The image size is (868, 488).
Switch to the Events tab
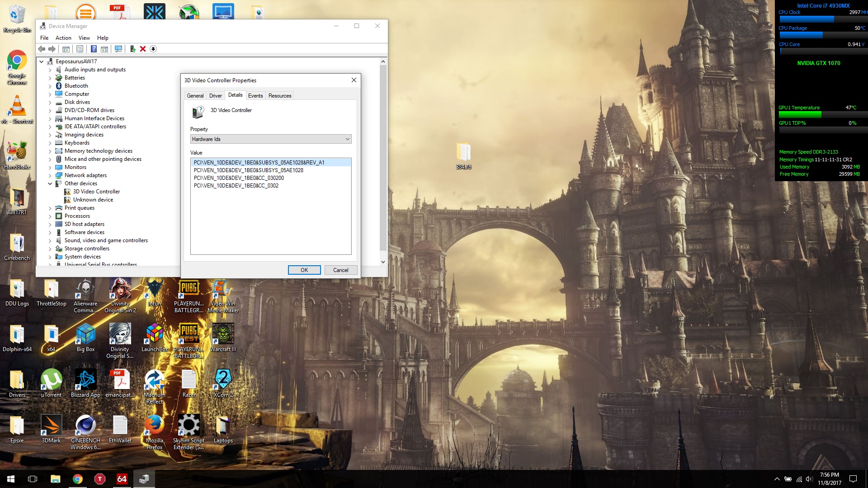255,96
